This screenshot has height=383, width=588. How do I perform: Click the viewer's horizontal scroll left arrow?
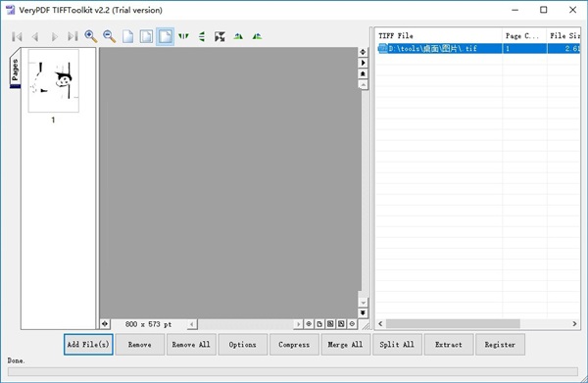(192, 324)
